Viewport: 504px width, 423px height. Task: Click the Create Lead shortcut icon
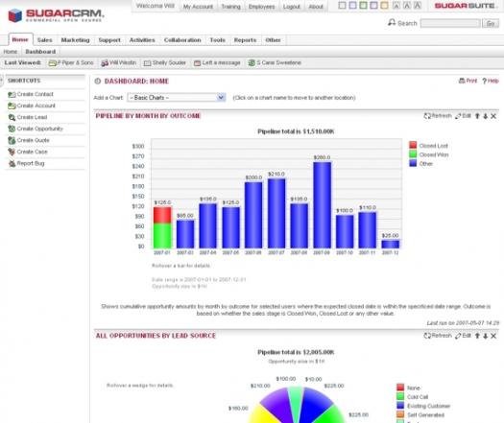12,118
